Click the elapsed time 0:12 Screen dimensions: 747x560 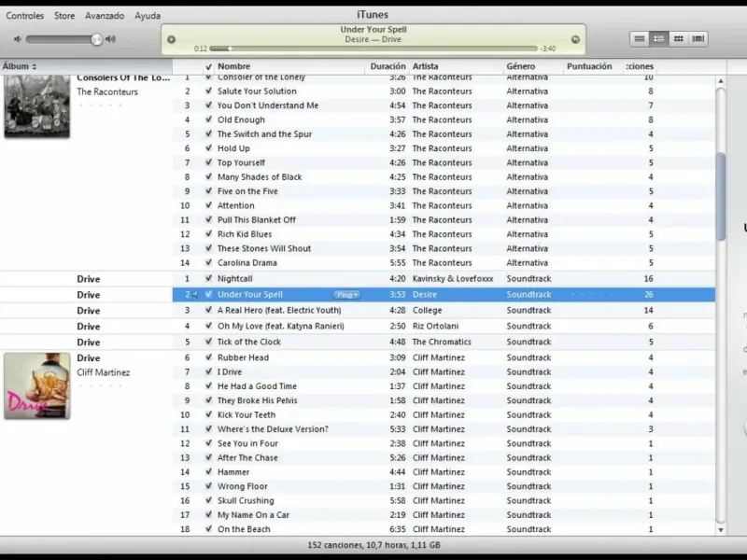click(201, 49)
